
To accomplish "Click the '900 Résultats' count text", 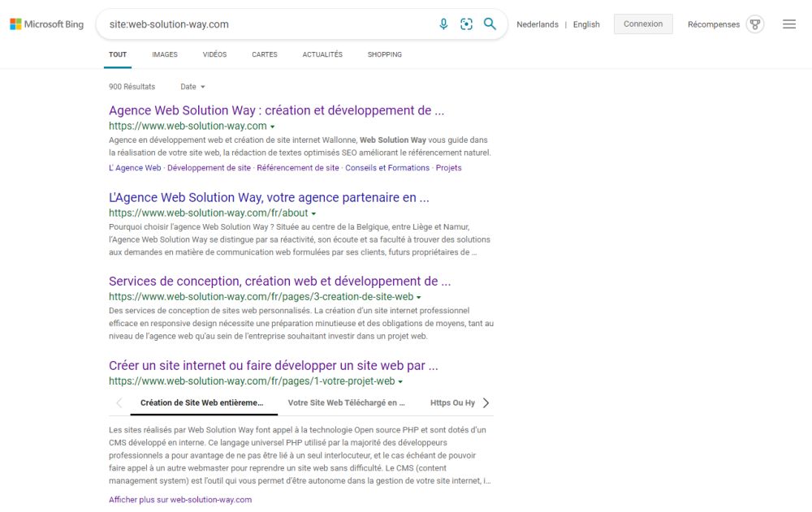I will pyautogui.click(x=132, y=87).
